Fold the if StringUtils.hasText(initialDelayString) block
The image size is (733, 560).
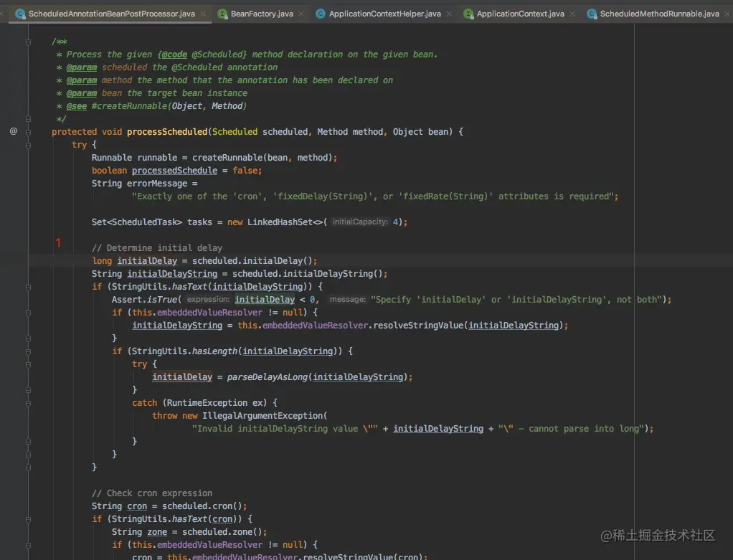(x=28, y=287)
